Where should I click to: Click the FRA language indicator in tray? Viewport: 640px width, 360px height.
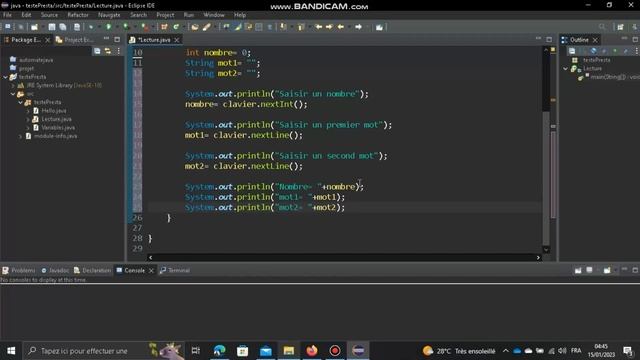576,351
